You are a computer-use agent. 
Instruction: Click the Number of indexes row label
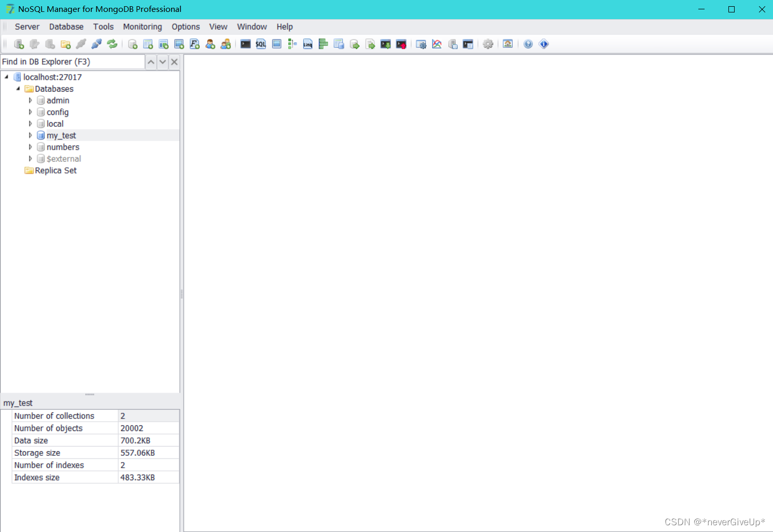(x=49, y=465)
